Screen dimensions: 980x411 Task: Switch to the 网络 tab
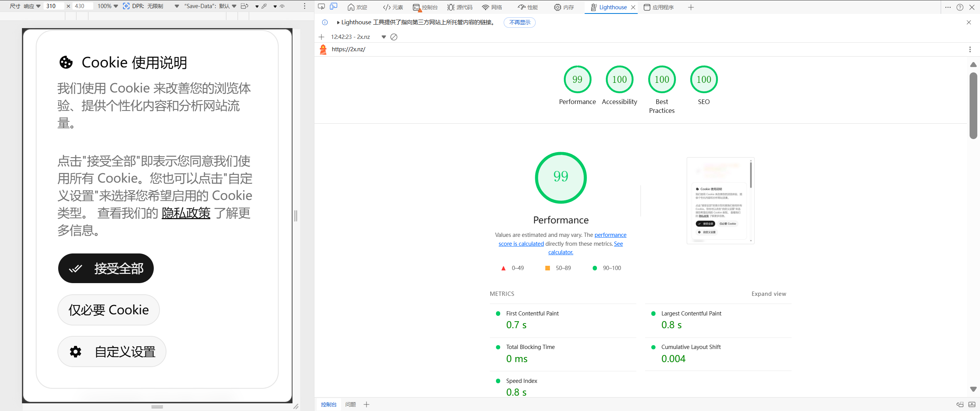pos(492,7)
